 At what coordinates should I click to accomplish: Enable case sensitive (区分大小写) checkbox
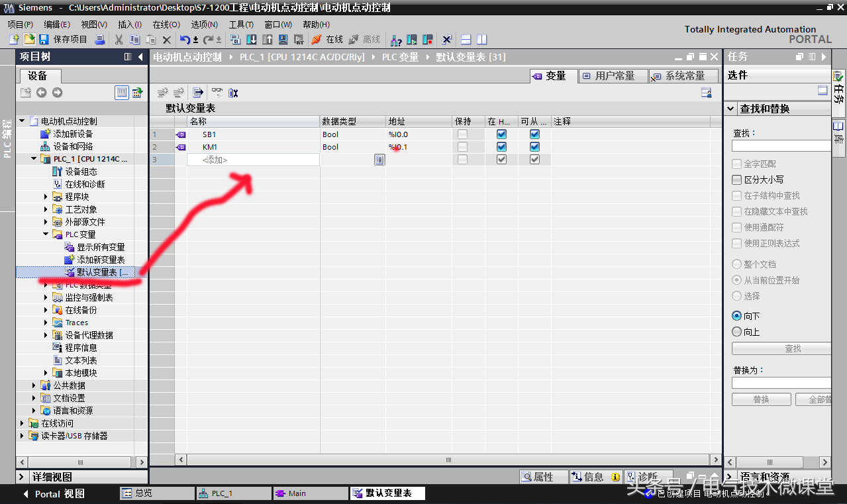pos(736,179)
